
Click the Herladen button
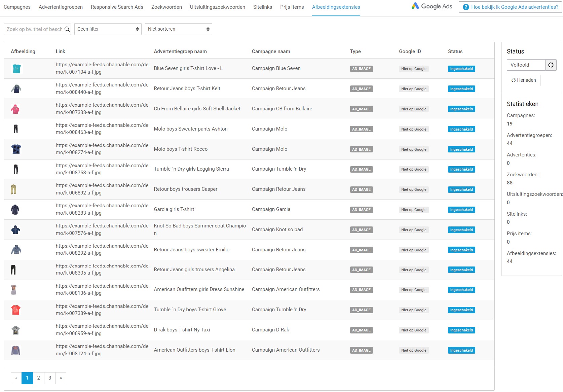(x=524, y=80)
